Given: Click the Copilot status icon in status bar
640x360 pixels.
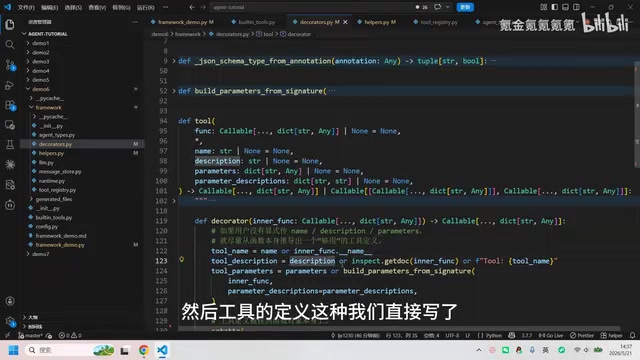Looking at the screenshot, I should 511,336.
